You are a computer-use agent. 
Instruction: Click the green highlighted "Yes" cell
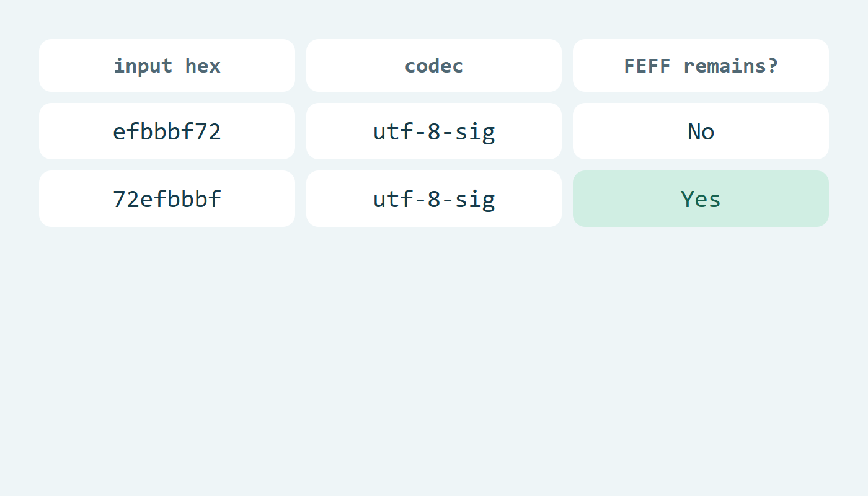701,199
